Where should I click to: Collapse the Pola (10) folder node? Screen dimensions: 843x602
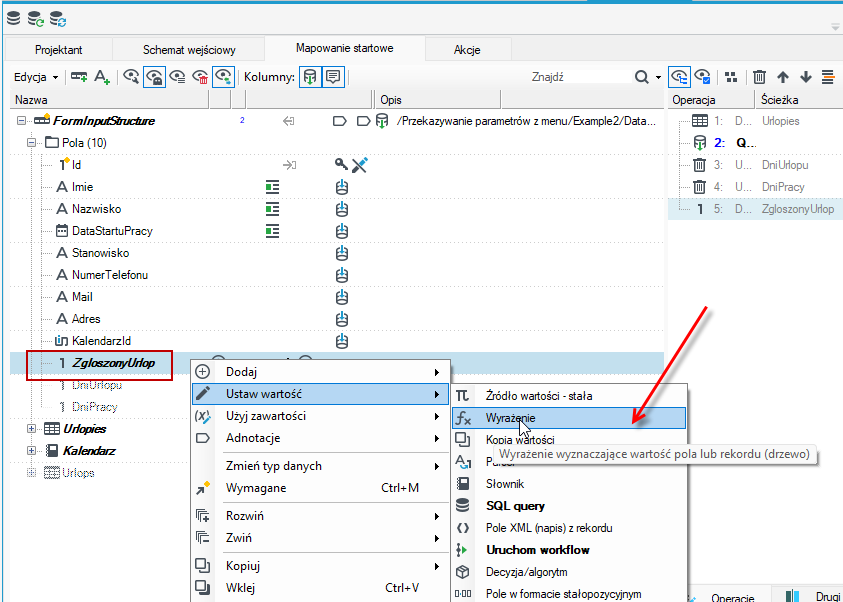click(x=31, y=143)
